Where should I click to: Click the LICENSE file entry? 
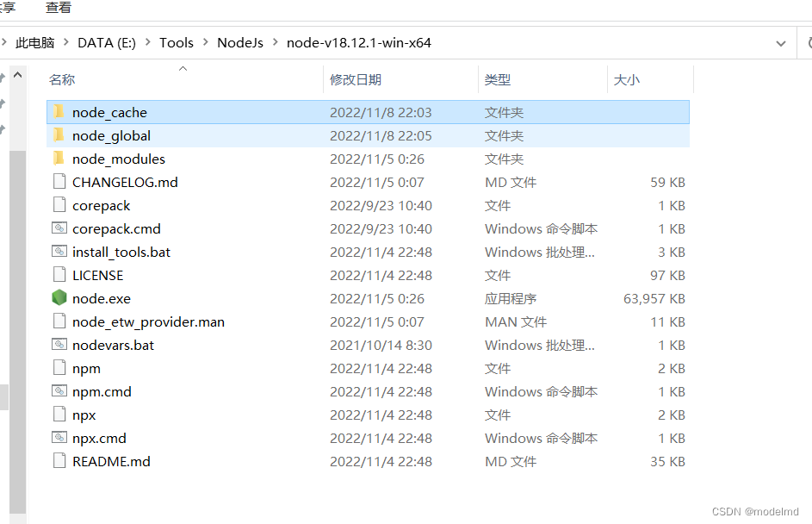(x=97, y=275)
